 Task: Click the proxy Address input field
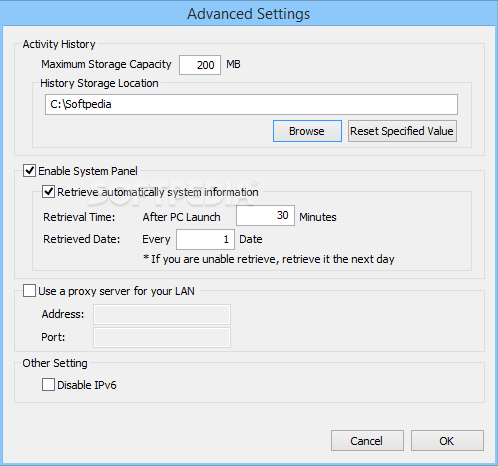click(x=162, y=314)
